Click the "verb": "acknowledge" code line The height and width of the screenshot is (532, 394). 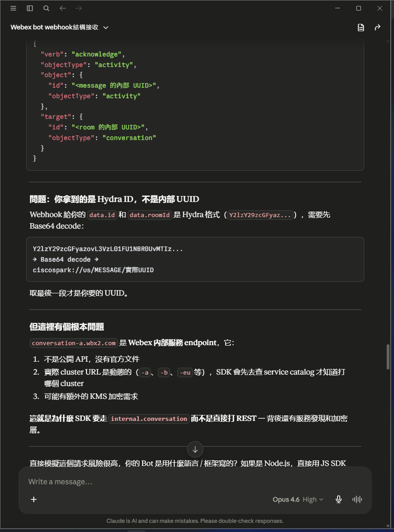click(83, 54)
